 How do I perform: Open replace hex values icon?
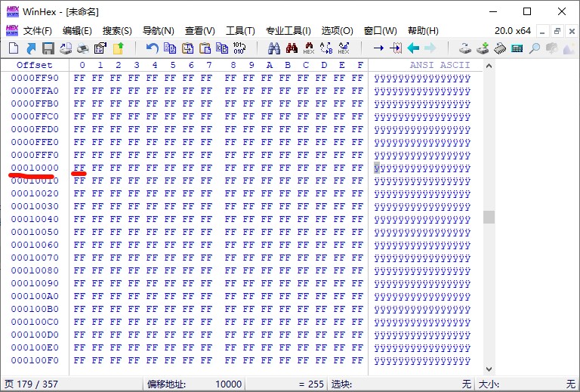pyautogui.click(x=344, y=48)
